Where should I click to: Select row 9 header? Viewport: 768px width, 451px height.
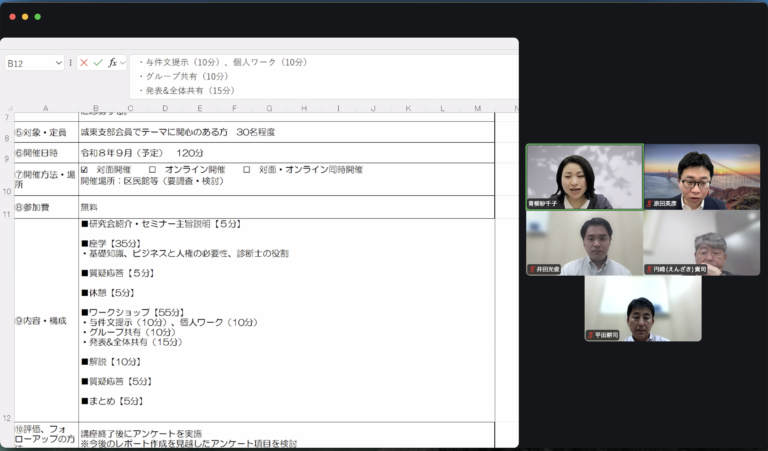[7, 153]
